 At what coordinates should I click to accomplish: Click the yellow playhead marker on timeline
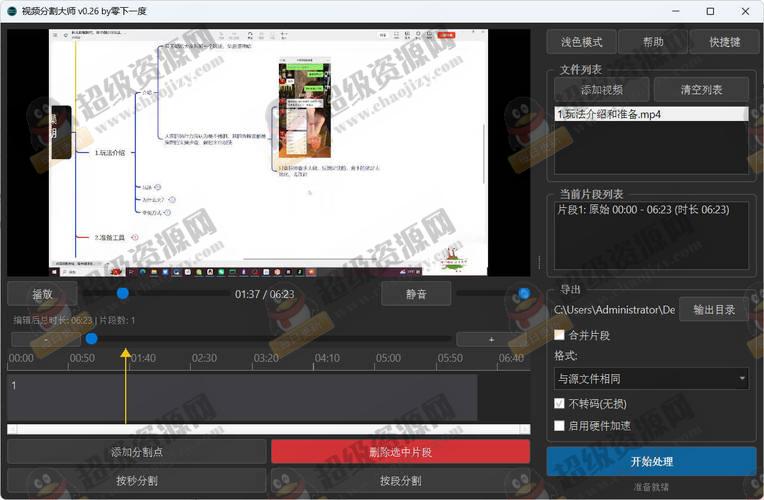click(126, 352)
